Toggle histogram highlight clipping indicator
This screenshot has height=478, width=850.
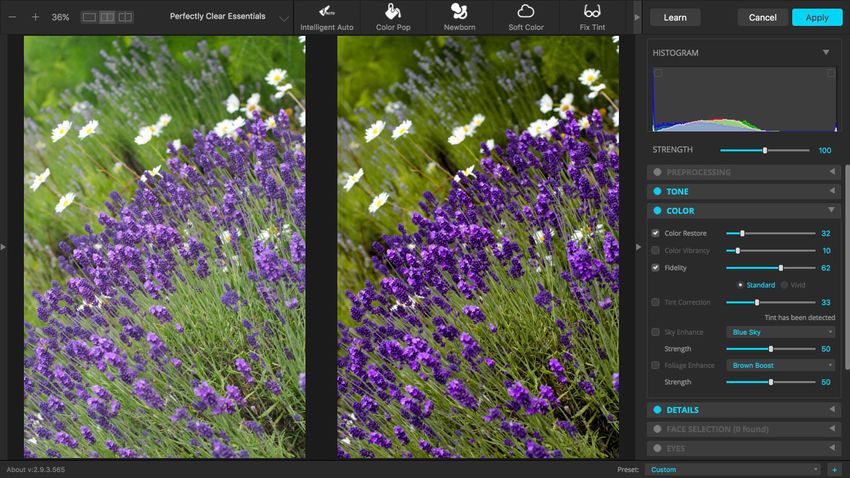830,73
